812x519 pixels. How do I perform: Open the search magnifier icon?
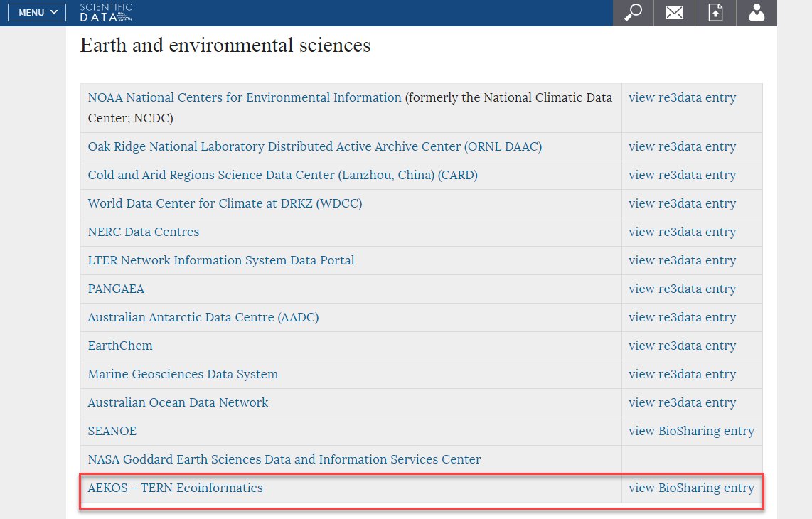pos(633,12)
